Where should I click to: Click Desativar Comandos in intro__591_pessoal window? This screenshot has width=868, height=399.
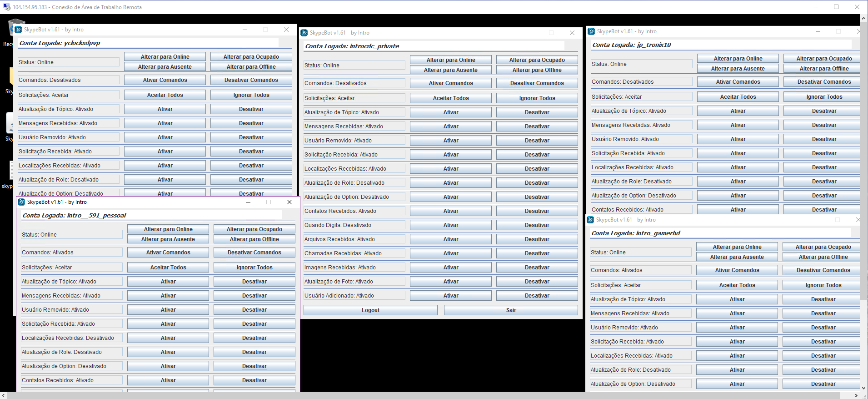pos(254,253)
